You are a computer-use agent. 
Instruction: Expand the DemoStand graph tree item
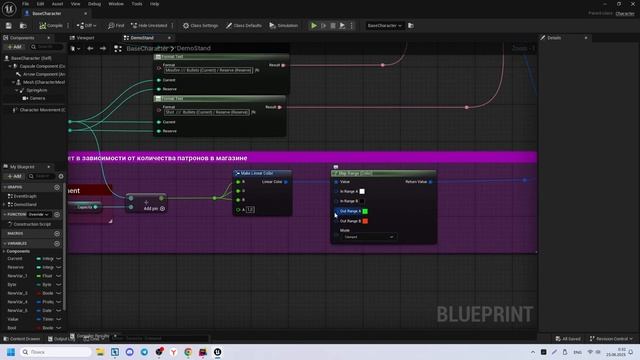click(x=5, y=204)
